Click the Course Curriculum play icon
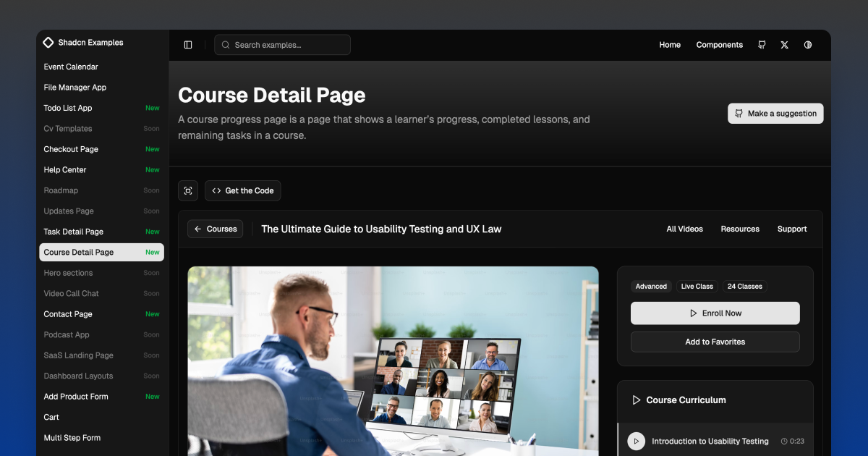 tap(637, 400)
